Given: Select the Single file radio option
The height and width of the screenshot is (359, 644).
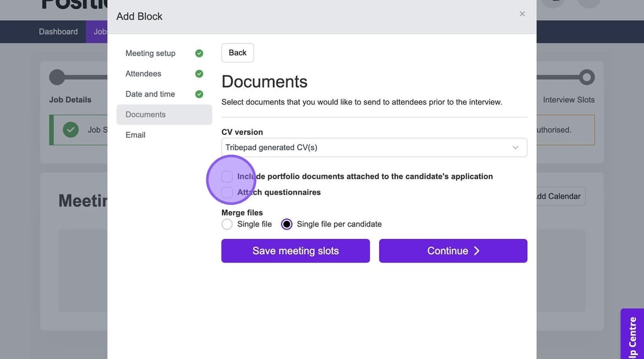Looking at the screenshot, I should [227, 224].
